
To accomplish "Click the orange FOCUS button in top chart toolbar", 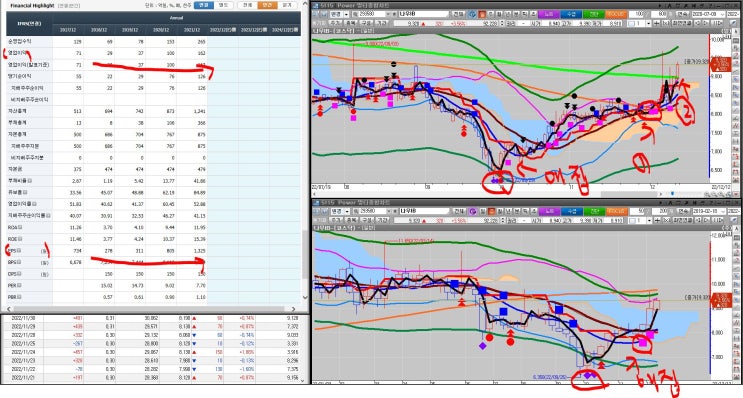I will click(616, 14).
